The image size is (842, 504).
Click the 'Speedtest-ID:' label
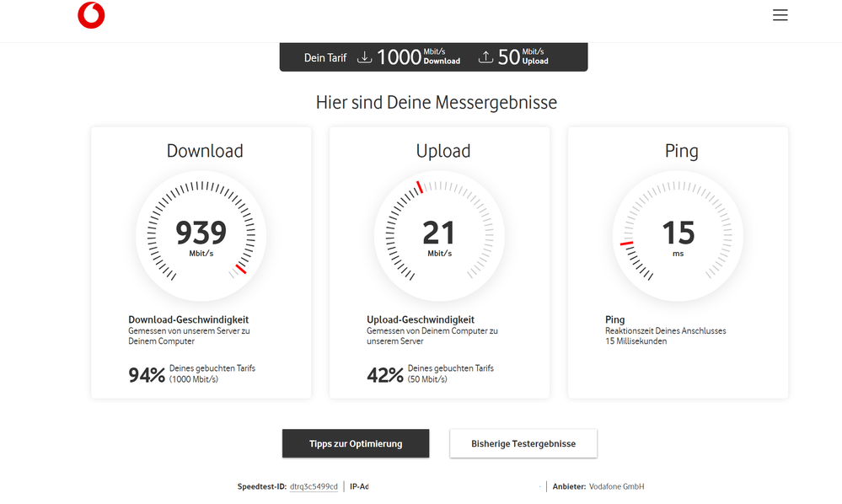(x=262, y=486)
